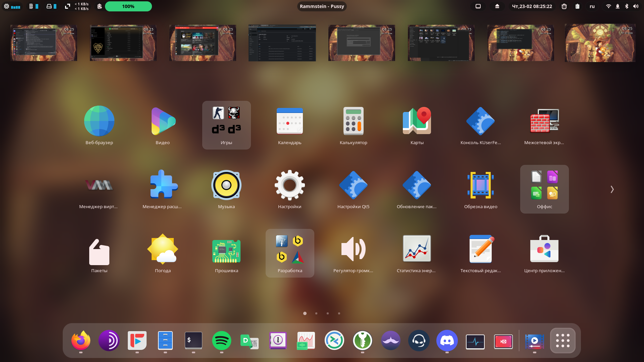Open the Rammstein - Pussy media indicator
The image size is (644, 362).
click(x=322, y=6)
